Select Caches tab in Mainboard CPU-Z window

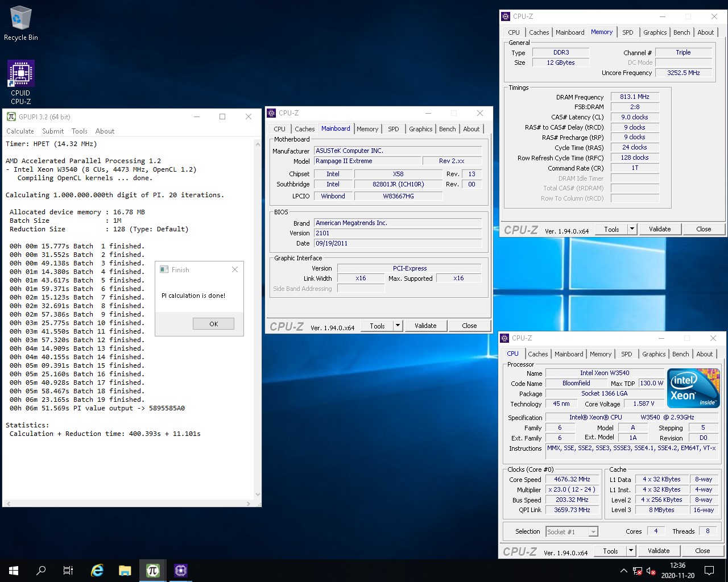click(x=305, y=129)
